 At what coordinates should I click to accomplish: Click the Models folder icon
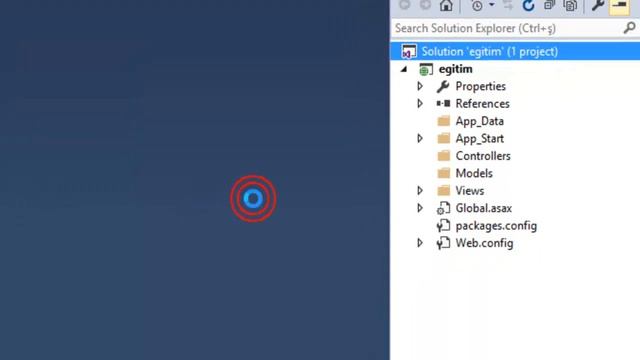point(443,173)
